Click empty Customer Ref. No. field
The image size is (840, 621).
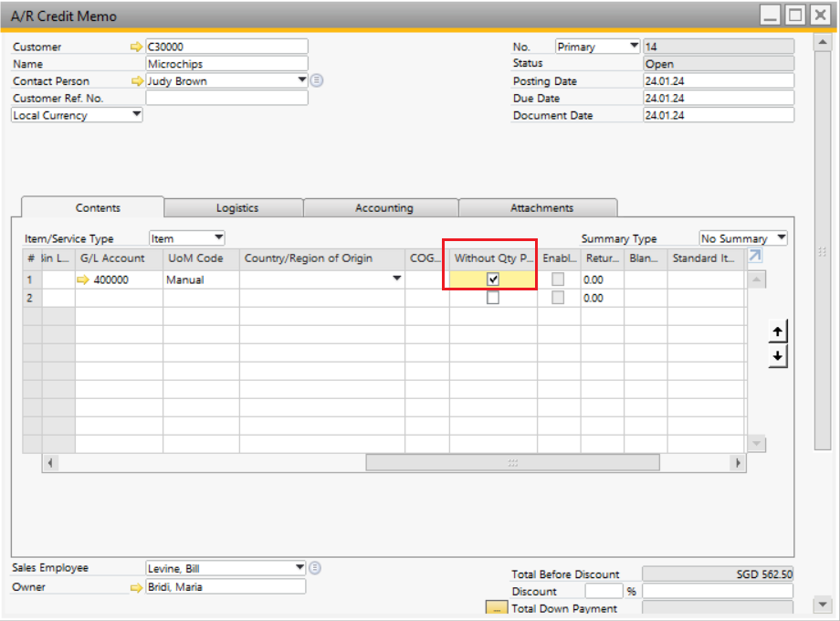pos(226,98)
